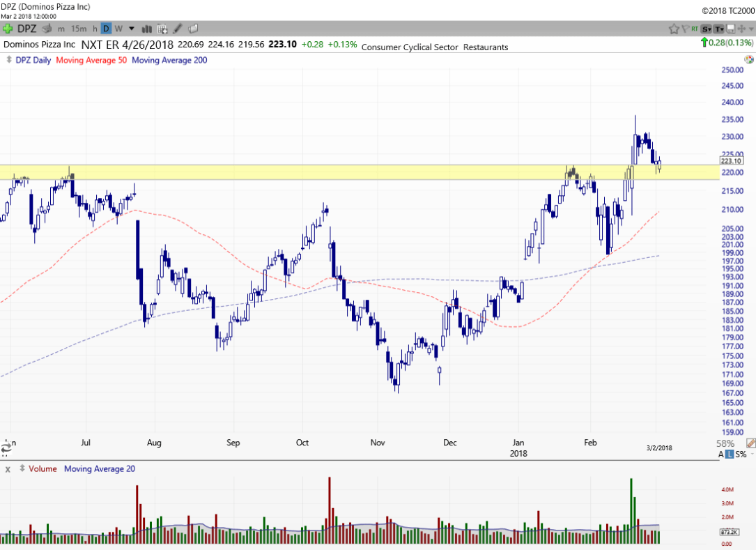Viewport: 756px width, 550px height.
Task: Toggle the L log scale button
Action: (730, 454)
